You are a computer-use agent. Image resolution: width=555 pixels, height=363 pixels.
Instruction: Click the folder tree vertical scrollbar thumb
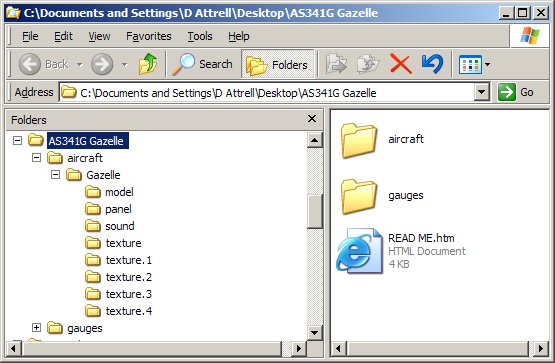point(315,211)
